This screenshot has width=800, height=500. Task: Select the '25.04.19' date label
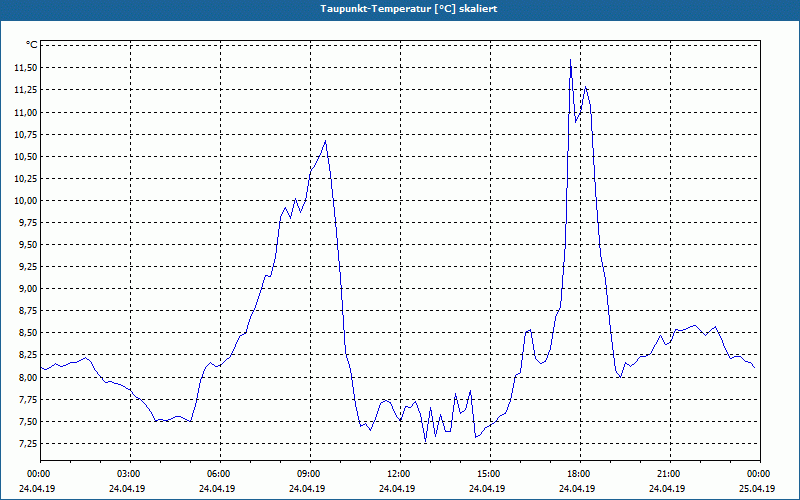pos(757,488)
